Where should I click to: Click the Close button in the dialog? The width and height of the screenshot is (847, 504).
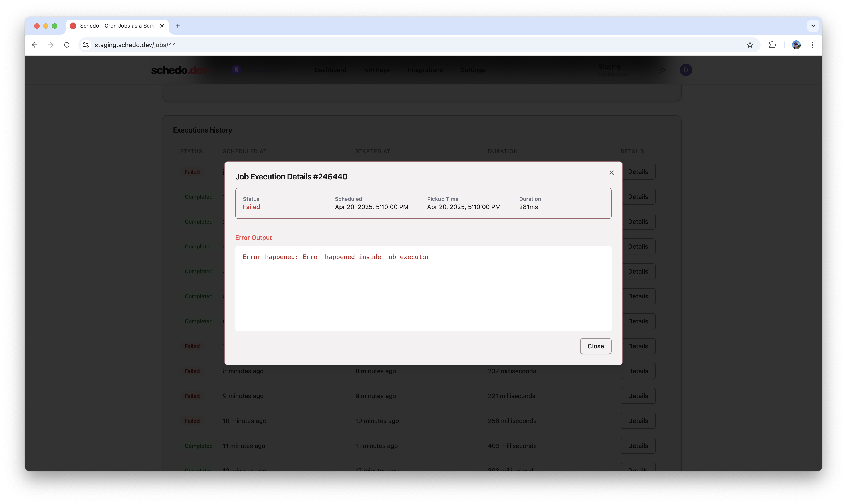[x=595, y=346]
